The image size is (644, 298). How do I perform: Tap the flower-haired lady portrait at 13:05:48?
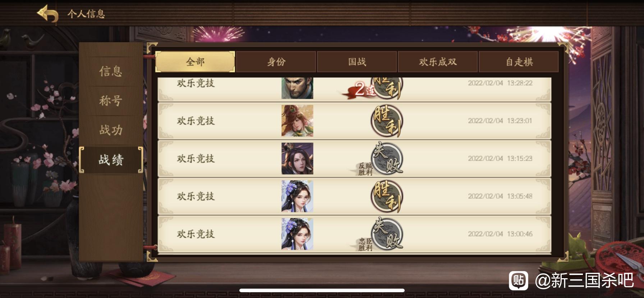tap(297, 196)
